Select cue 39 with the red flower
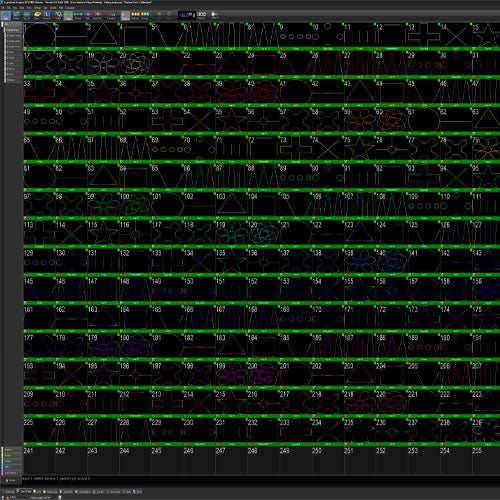Screen dimensions: 500x500 pyautogui.click(x=231, y=93)
